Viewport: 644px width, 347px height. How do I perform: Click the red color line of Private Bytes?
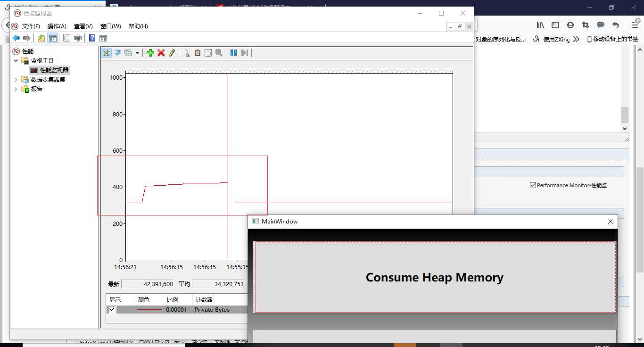tap(149, 310)
